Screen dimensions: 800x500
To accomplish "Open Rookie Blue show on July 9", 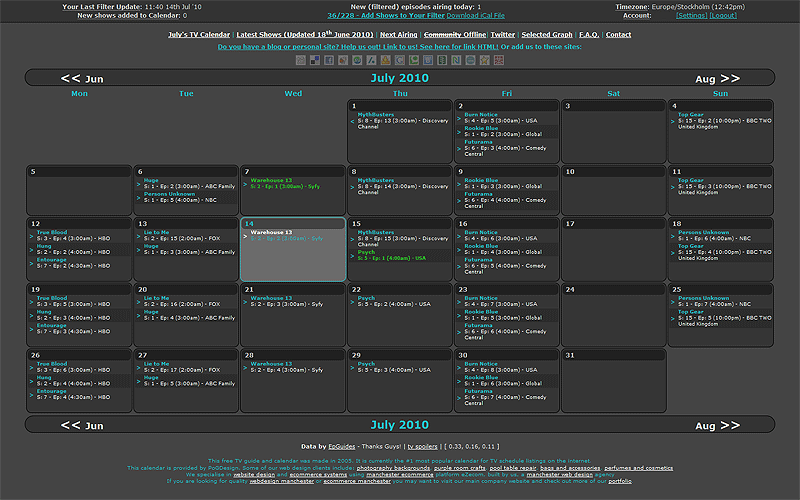I will tap(481, 180).
